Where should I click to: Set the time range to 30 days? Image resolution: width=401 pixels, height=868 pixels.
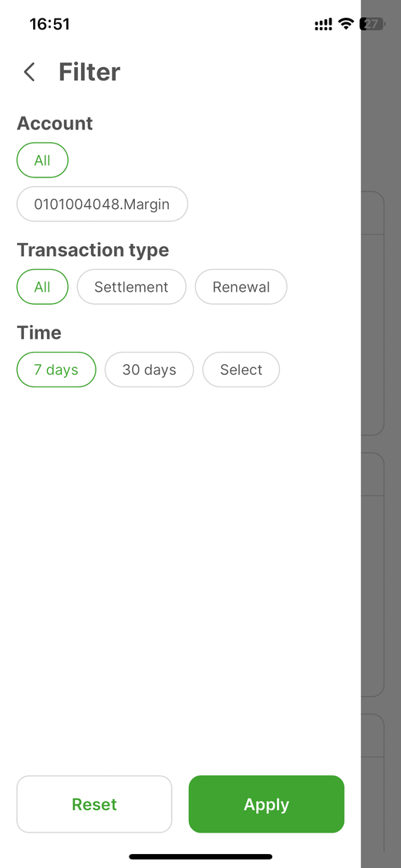pyautogui.click(x=150, y=370)
